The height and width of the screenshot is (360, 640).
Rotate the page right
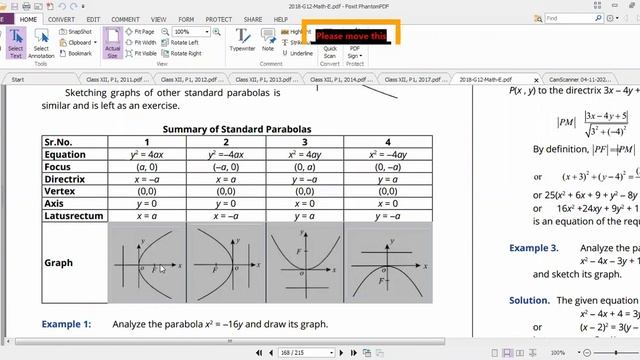tap(182, 53)
